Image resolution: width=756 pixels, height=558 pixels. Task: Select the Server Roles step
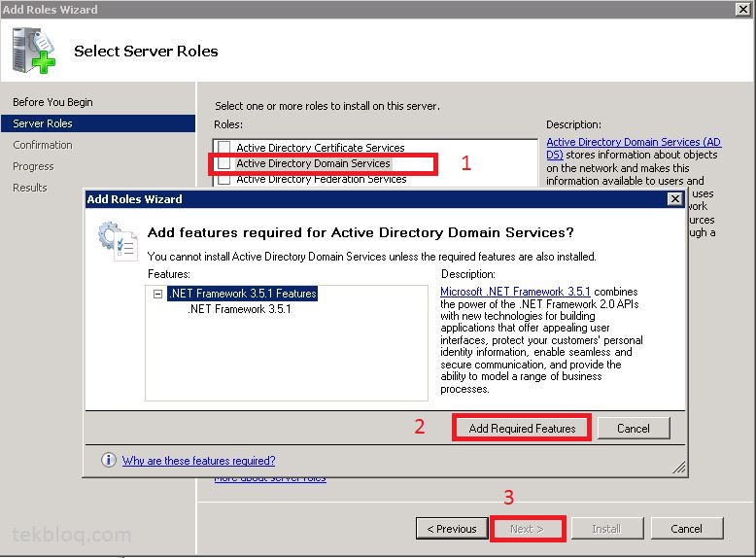(98, 123)
